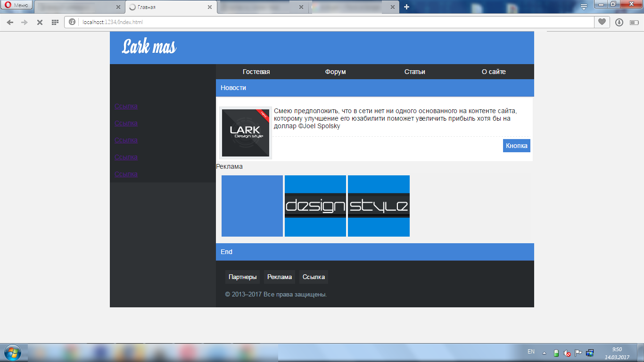Click the Партнеры footer link

(x=242, y=277)
